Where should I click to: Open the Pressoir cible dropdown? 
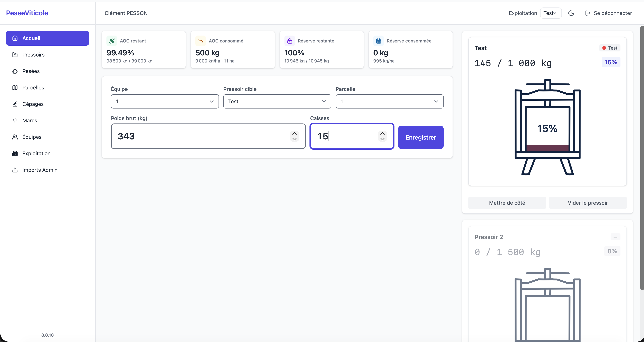277,101
